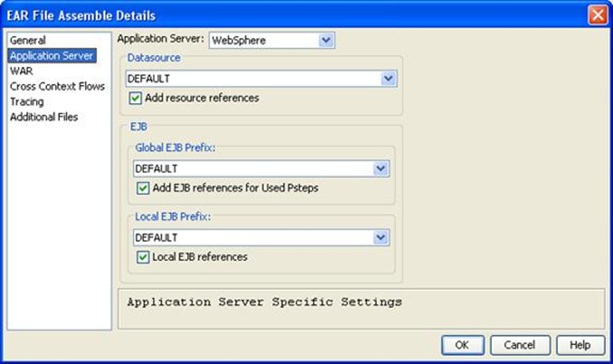Open Help for this dialog

pos(580,345)
